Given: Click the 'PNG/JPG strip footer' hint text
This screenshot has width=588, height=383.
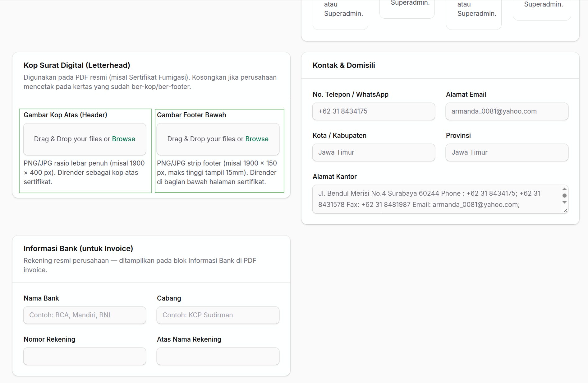Looking at the screenshot, I should [x=217, y=173].
